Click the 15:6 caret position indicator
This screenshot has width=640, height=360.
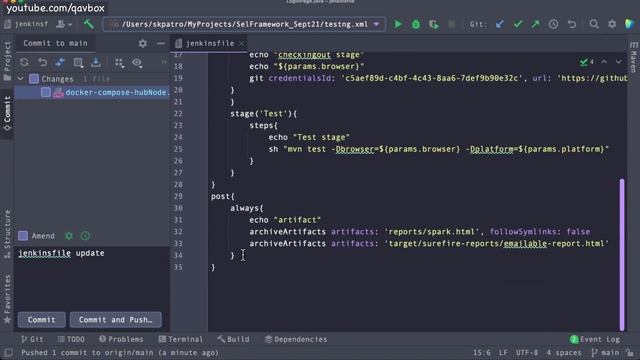pos(482,352)
